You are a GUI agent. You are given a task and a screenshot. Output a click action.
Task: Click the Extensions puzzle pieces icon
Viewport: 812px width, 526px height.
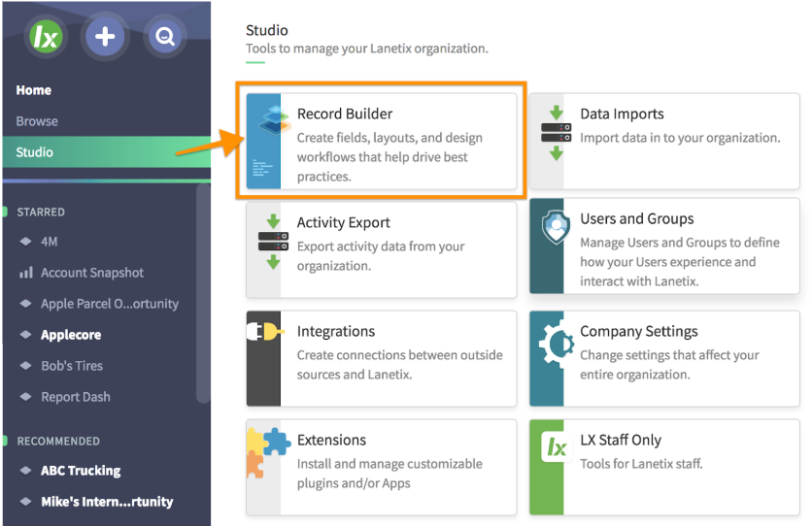coord(267,452)
